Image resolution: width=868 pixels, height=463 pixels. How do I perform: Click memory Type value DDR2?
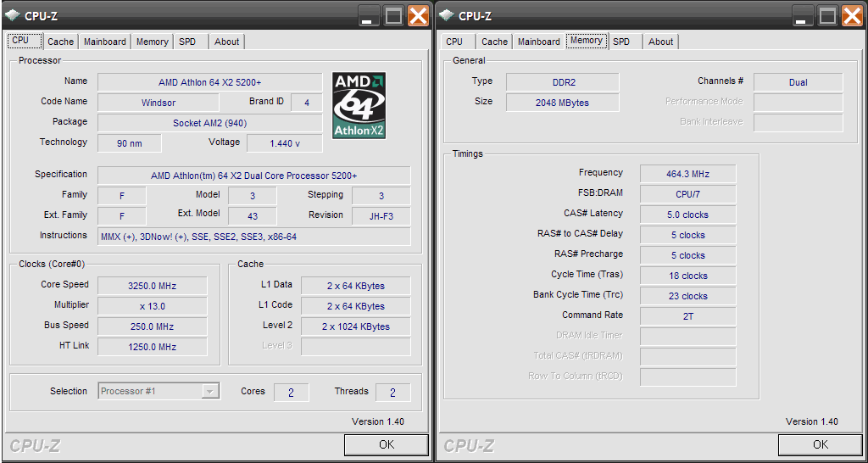point(563,82)
